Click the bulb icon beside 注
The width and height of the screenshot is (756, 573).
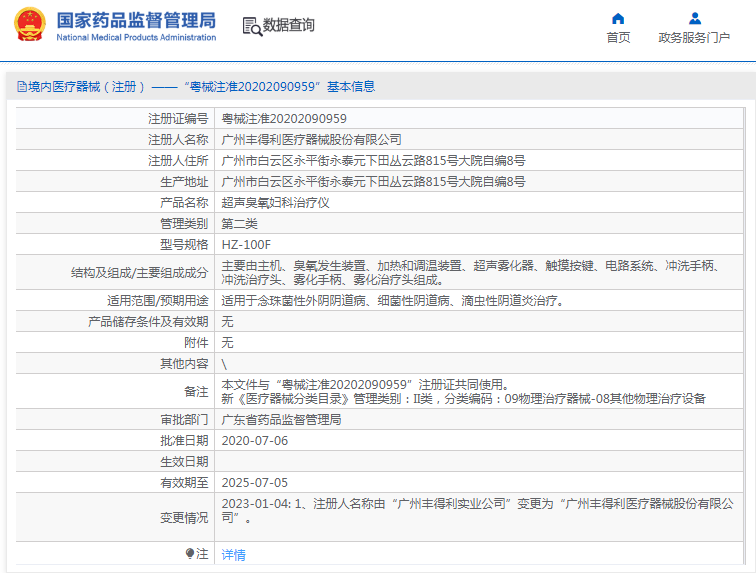click(x=190, y=553)
